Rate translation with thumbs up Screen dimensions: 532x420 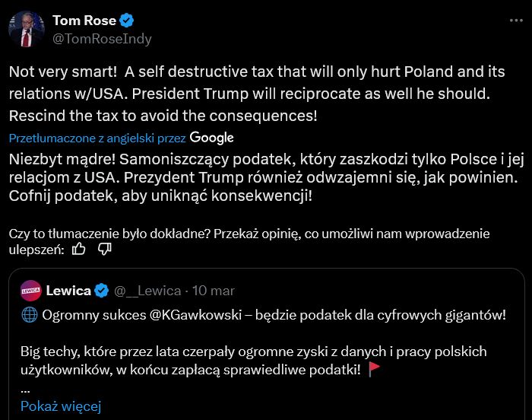[x=78, y=248]
